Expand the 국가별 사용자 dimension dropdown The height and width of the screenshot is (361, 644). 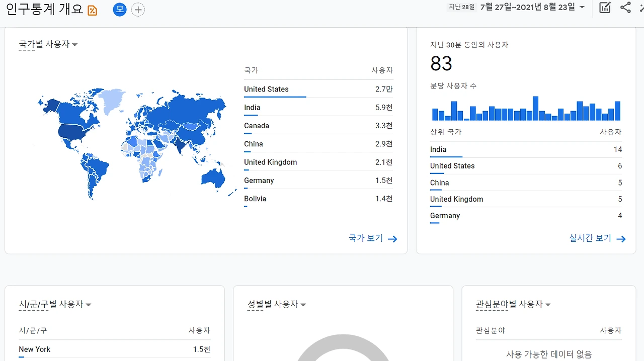(48, 44)
